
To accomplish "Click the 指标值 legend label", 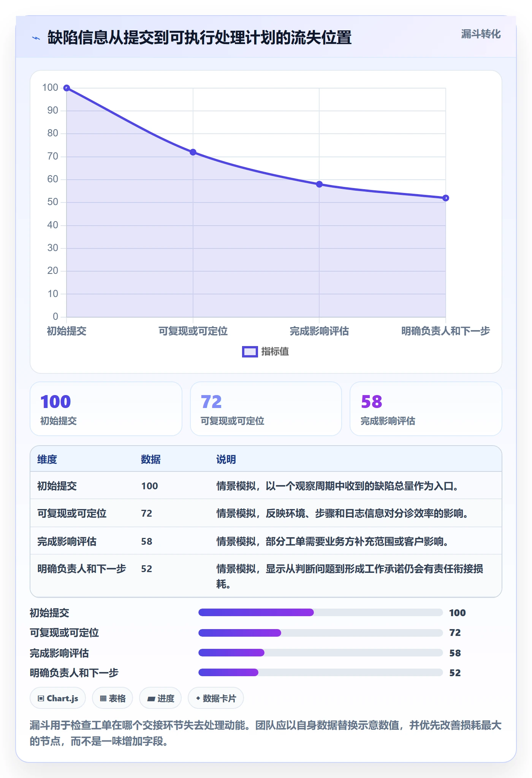I will tap(275, 352).
